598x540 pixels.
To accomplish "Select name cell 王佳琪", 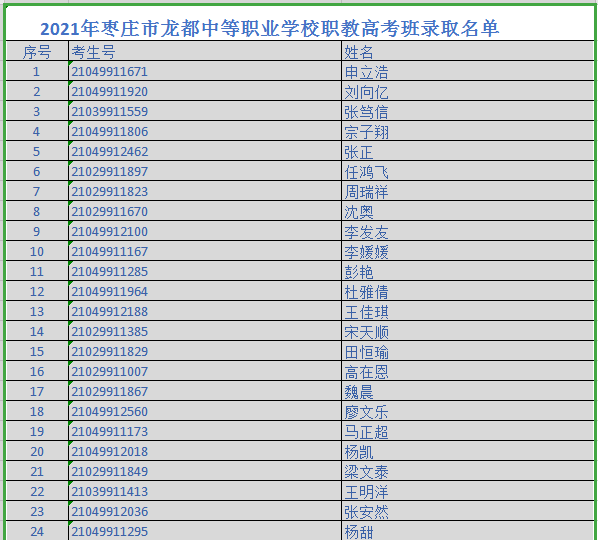I will pyautogui.click(x=468, y=311).
